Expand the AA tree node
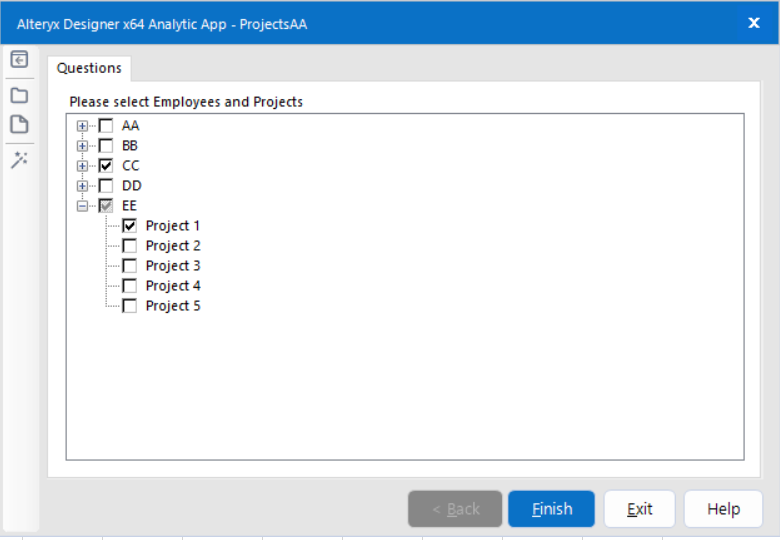 point(82,126)
